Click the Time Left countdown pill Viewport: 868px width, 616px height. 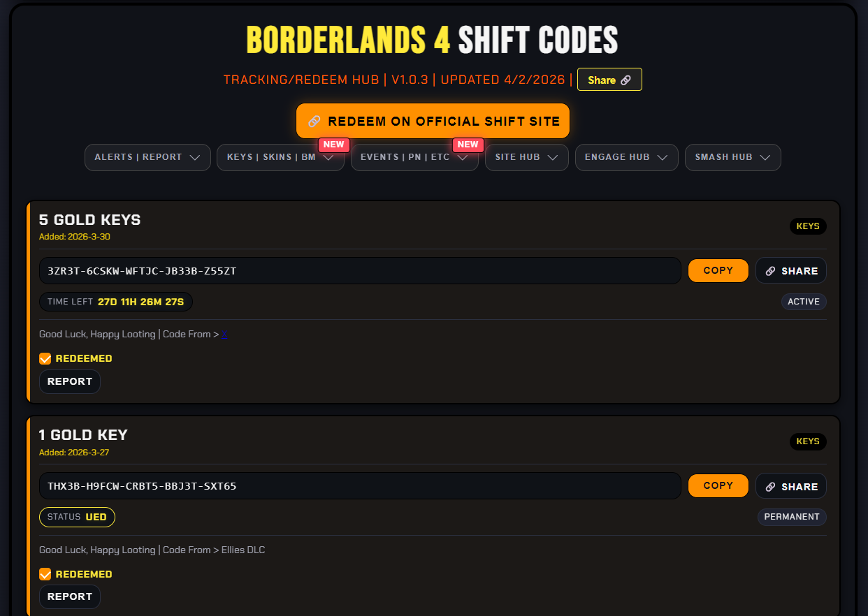[x=116, y=302]
